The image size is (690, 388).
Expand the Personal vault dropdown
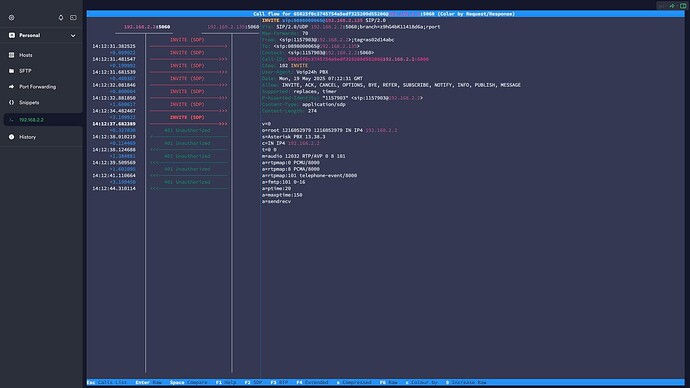click(x=73, y=36)
